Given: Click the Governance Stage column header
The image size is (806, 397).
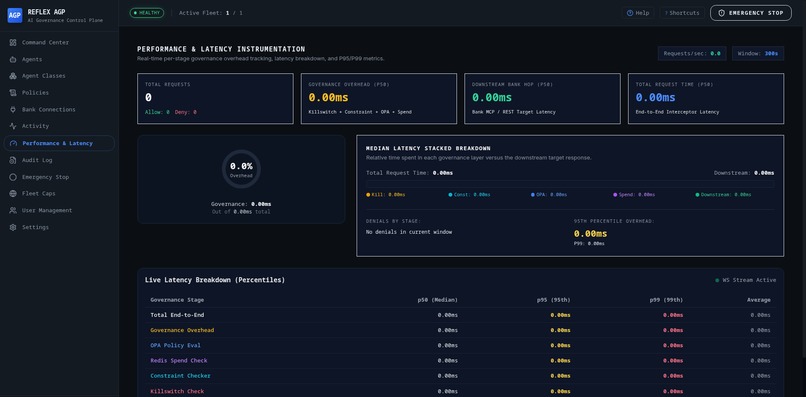Looking at the screenshot, I should click(177, 300).
